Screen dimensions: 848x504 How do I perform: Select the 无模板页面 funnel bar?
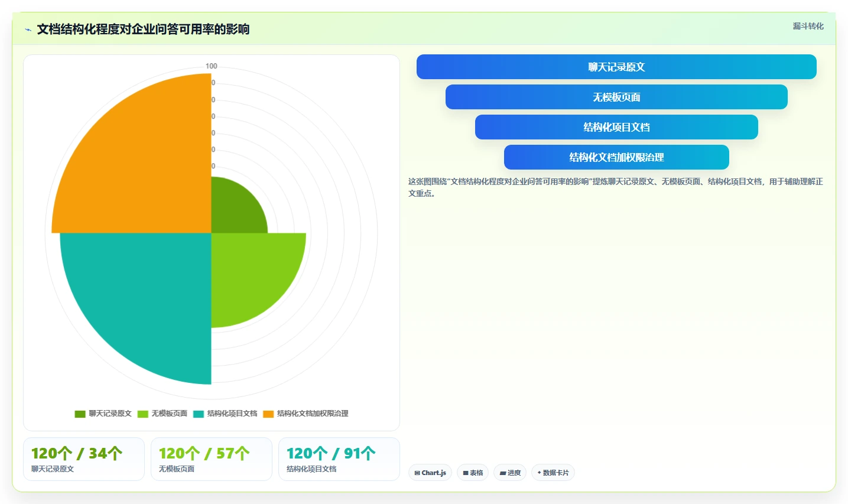(616, 97)
